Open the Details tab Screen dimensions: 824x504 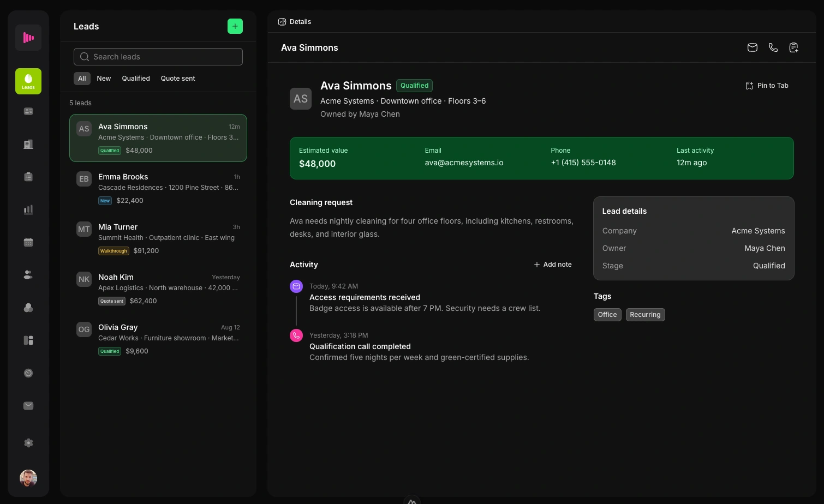point(295,22)
